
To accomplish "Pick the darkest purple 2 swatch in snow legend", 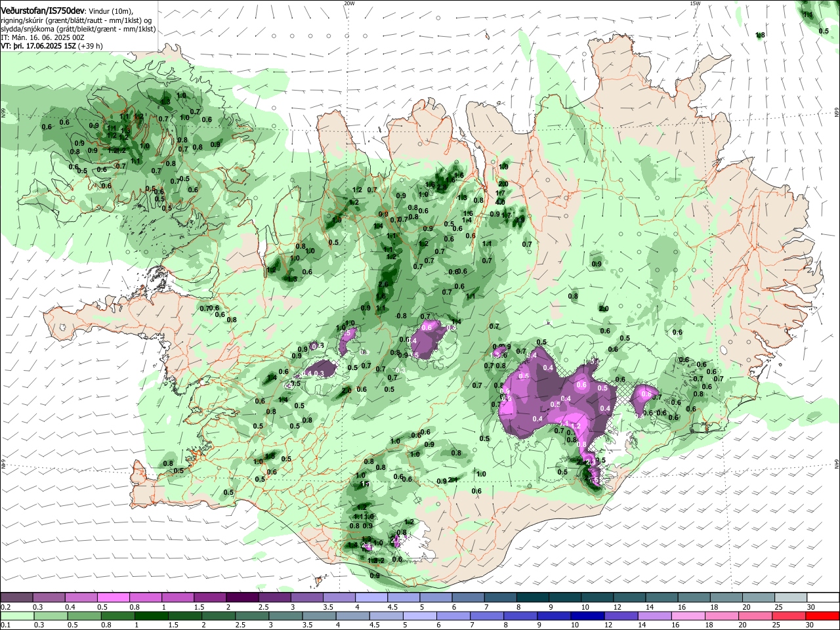I will (x=241, y=597).
